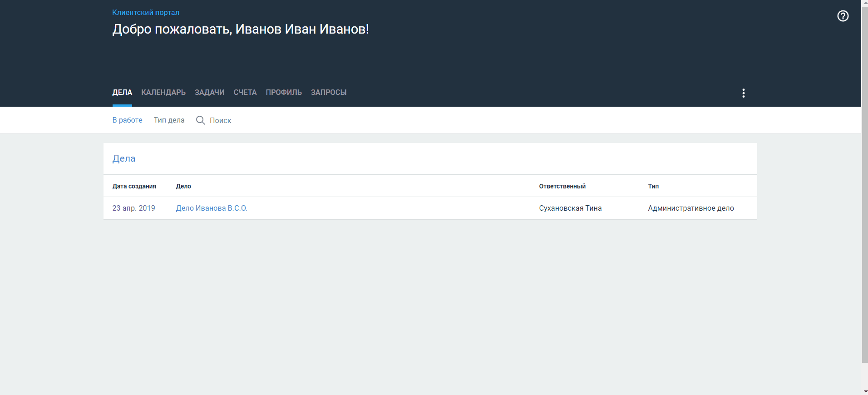
Task: Open the case "Дело Иванова В.С.О."
Action: tap(212, 208)
